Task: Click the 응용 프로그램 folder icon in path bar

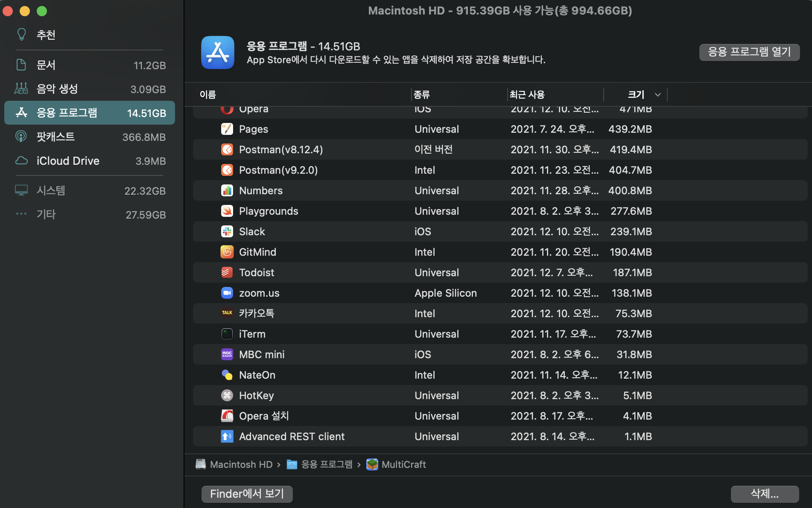Action: coord(292,464)
